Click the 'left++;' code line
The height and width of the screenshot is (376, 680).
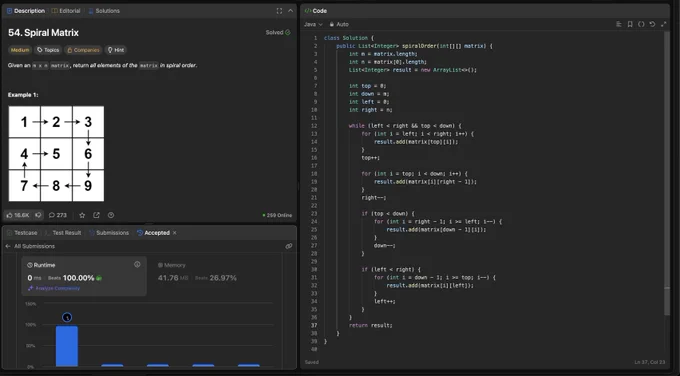tap(385, 301)
